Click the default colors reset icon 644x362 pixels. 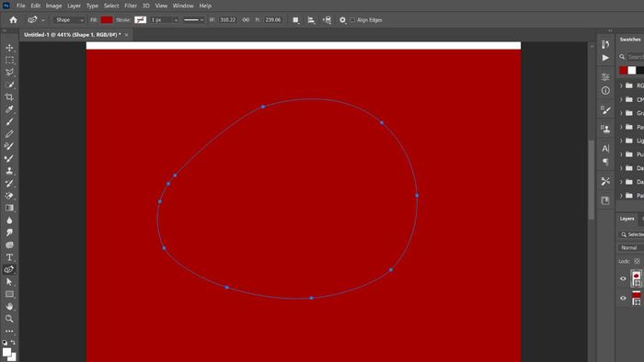click(x=5, y=343)
